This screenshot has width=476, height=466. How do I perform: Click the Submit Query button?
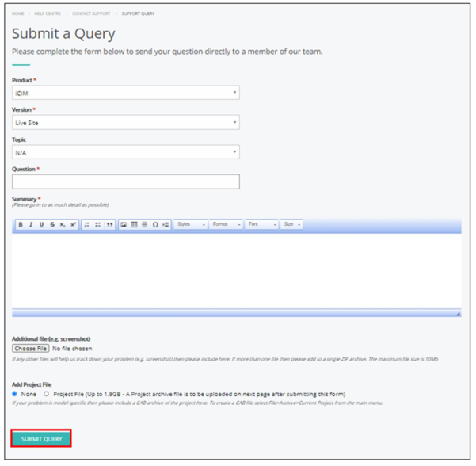(41, 439)
